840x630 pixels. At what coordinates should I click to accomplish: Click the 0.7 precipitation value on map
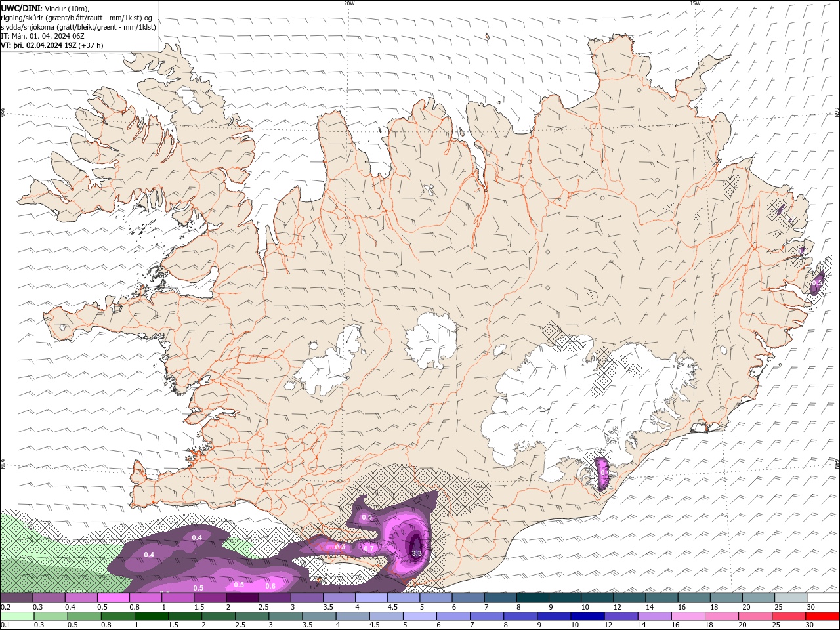tap(369, 549)
